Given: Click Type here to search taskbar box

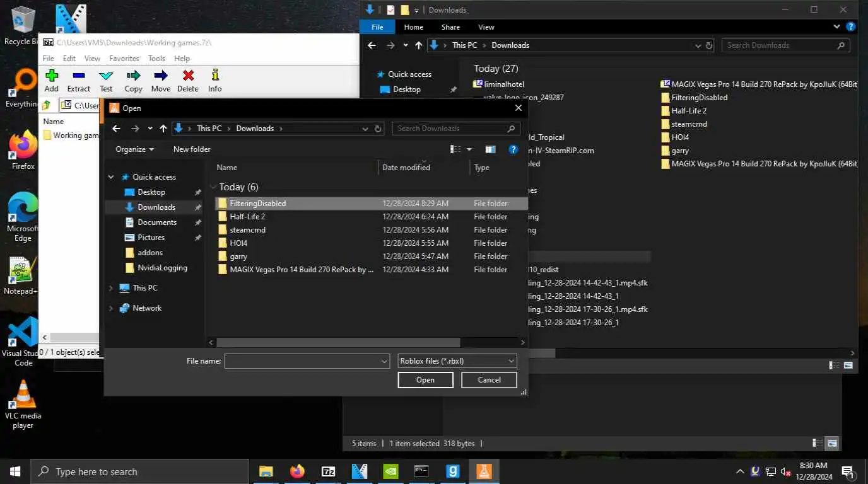Looking at the screenshot, I should coord(140,471).
